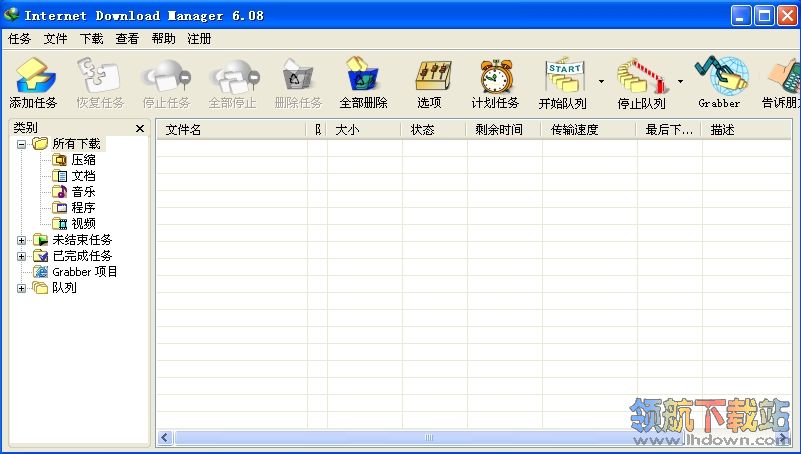Click the 告诉朋友 (Tell a Friend) phone icon
The height and width of the screenshot is (454, 801).
click(784, 77)
